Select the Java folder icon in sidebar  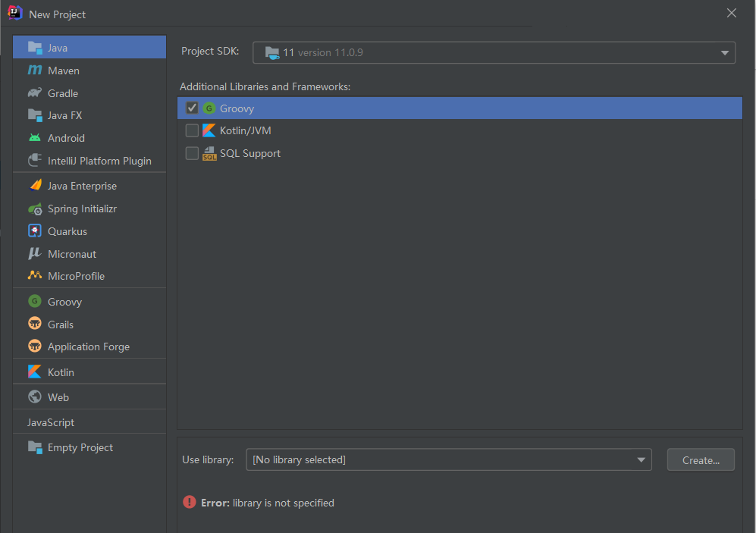click(35, 47)
